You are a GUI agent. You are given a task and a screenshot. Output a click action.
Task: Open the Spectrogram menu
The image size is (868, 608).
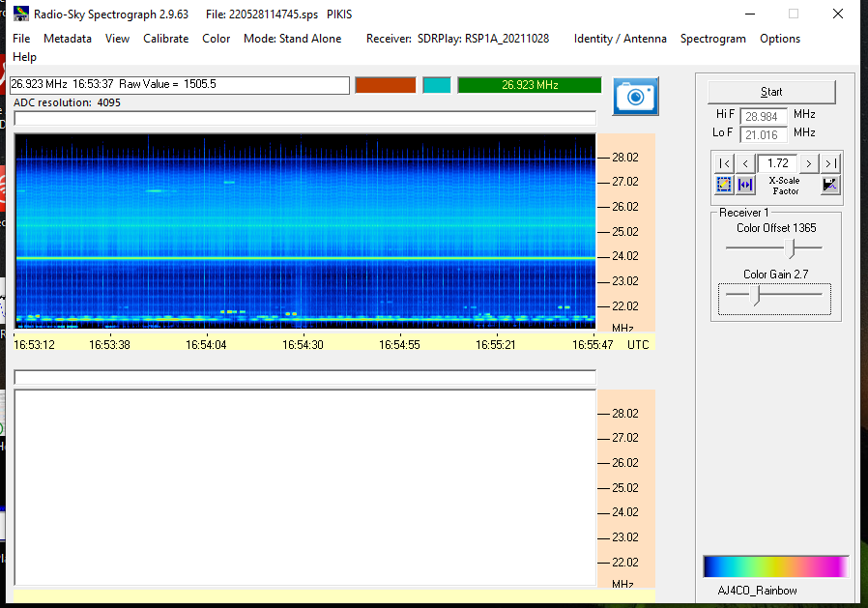click(713, 39)
